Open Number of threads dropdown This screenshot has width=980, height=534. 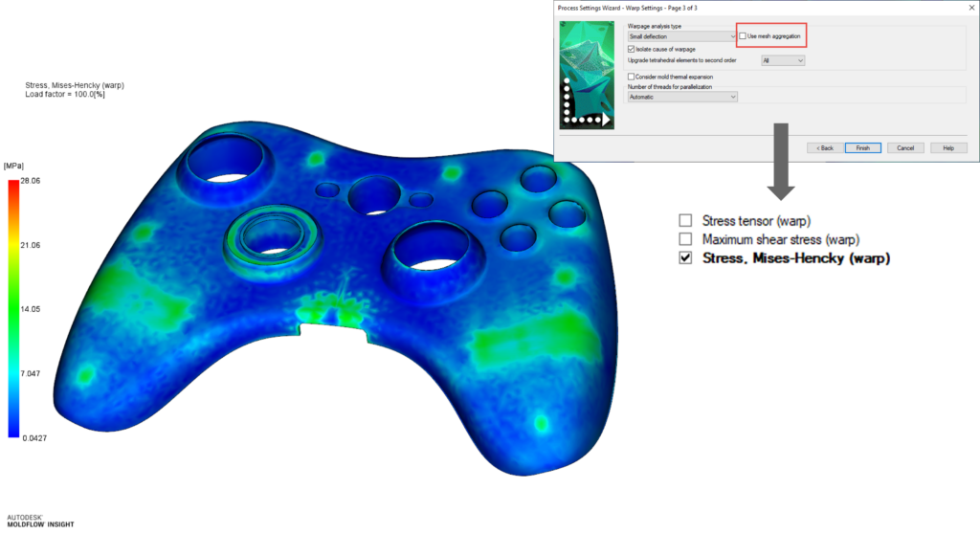click(x=682, y=97)
